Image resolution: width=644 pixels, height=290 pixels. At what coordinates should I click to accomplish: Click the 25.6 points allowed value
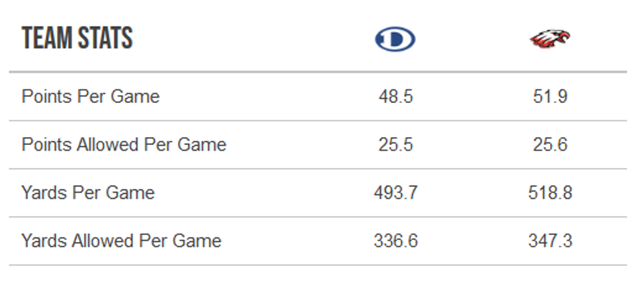(550, 144)
